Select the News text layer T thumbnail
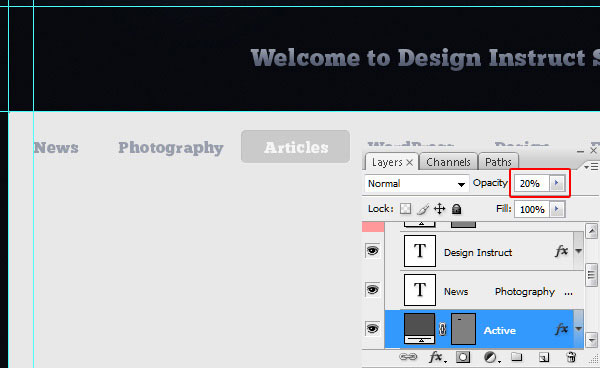 420,290
